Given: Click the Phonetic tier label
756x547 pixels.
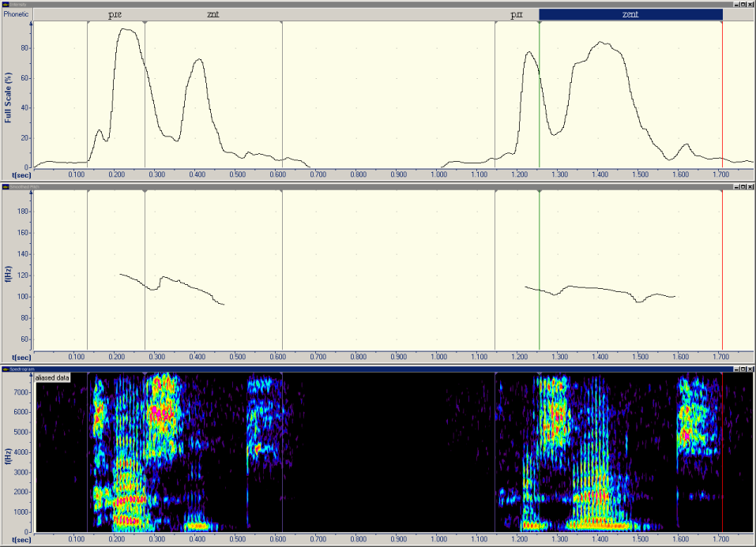Looking at the screenshot, I should point(17,14).
